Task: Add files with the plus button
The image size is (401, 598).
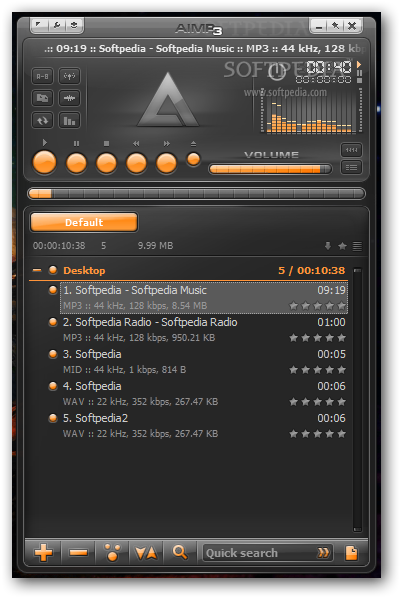Action: tap(43, 552)
